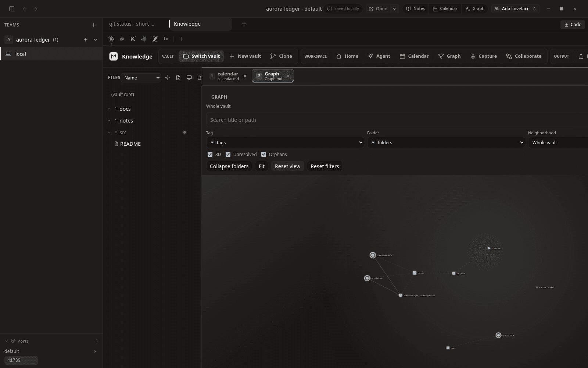
Task: Click the locate-current-file crosshair icon
Action: tap(167, 78)
